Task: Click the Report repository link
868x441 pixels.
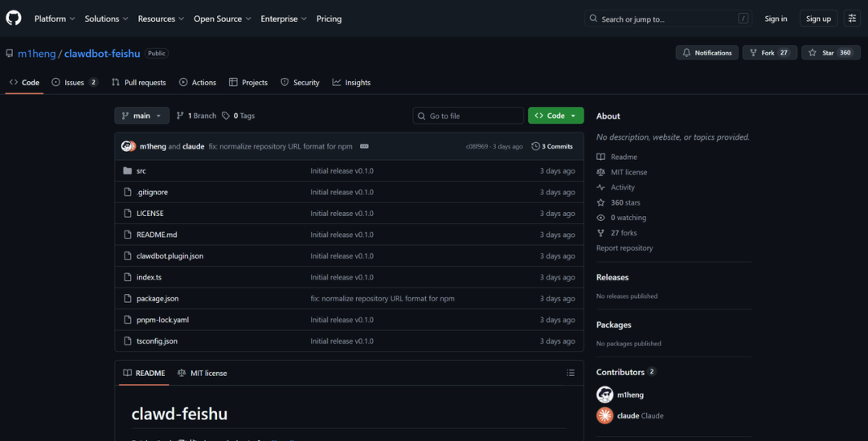Action: pyautogui.click(x=624, y=248)
